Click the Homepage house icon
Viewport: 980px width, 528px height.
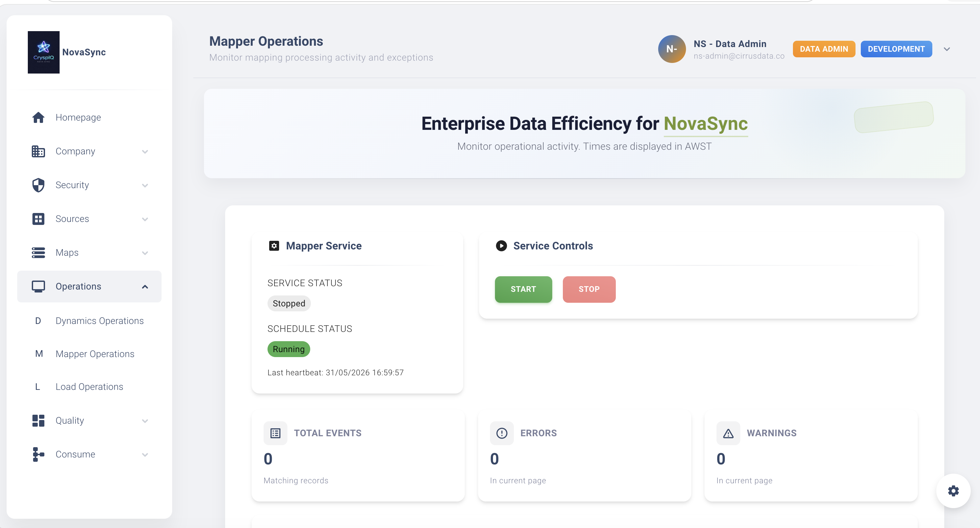(38, 117)
